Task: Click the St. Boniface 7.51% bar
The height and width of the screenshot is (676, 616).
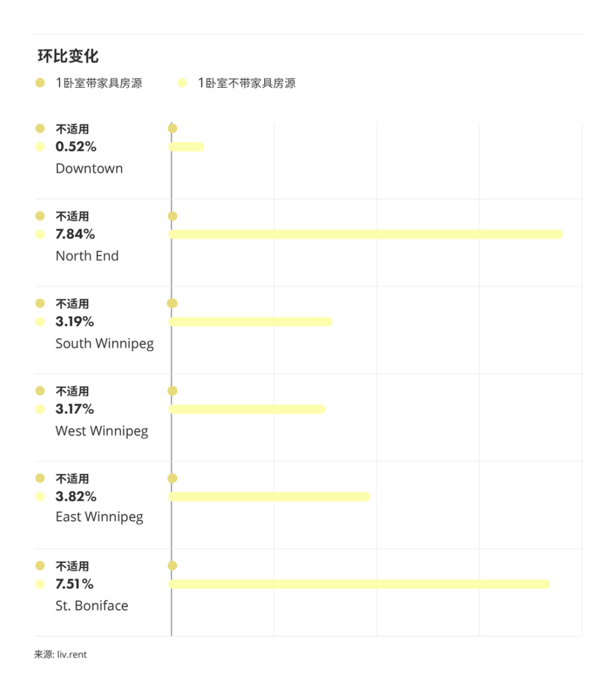Action: [x=359, y=584]
